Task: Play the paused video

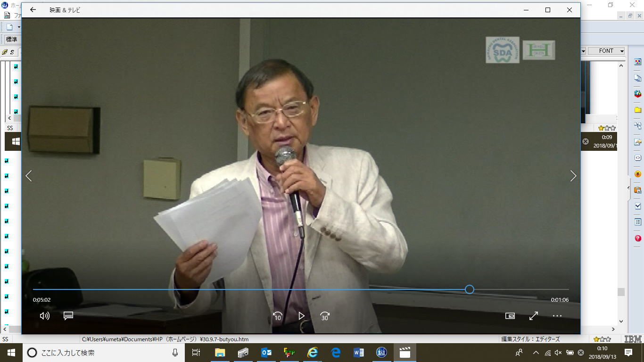Action: tap(301, 316)
